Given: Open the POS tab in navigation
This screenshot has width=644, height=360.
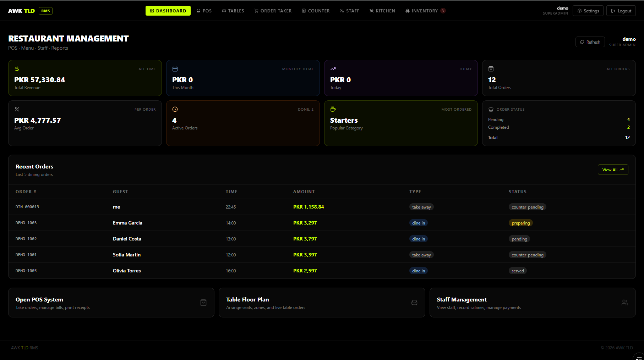Looking at the screenshot, I should (204, 11).
